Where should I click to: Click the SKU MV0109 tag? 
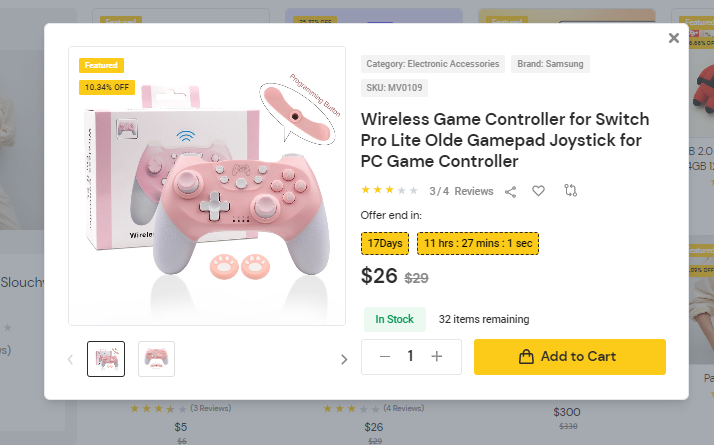pos(392,87)
